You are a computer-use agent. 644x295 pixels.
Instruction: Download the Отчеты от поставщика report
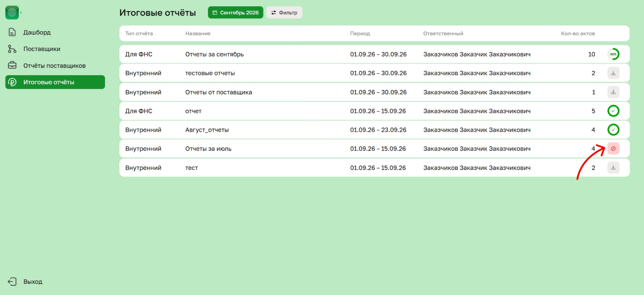[613, 92]
